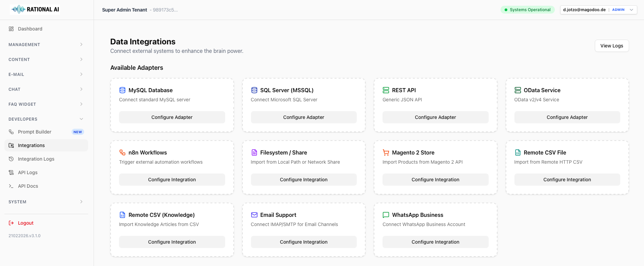Configure the Magento 2 Store integration
The image size is (644, 266).
click(x=435, y=180)
